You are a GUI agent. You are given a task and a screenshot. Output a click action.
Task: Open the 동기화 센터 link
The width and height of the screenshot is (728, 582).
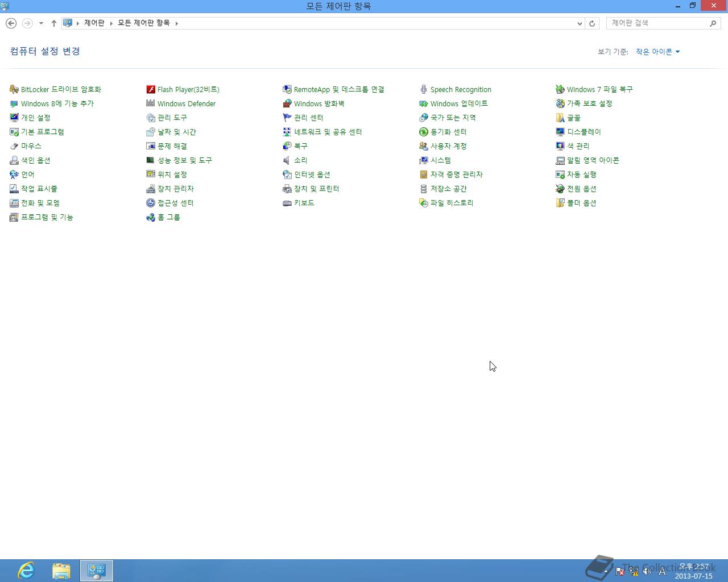[449, 132]
